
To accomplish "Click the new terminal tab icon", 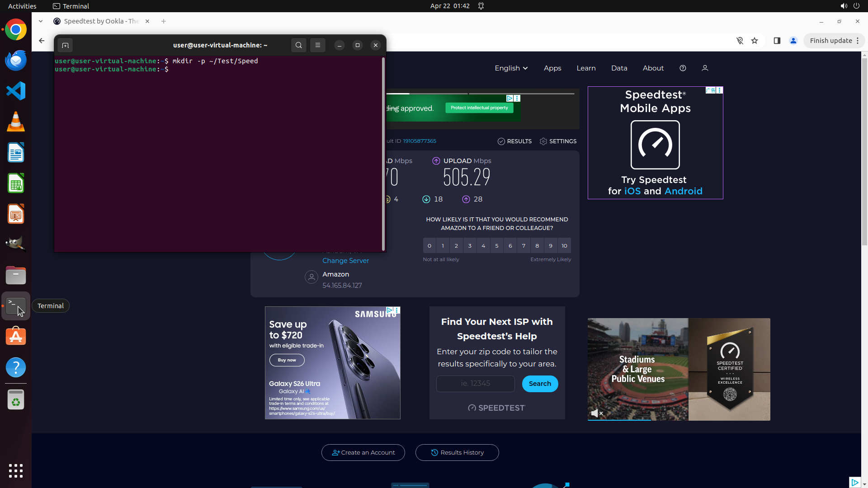I will tap(65, 45).
